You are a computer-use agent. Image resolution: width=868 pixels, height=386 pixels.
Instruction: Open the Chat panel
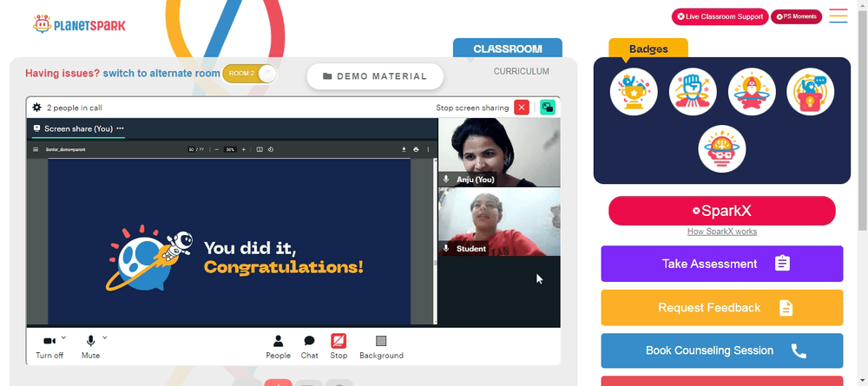(310, 347)
